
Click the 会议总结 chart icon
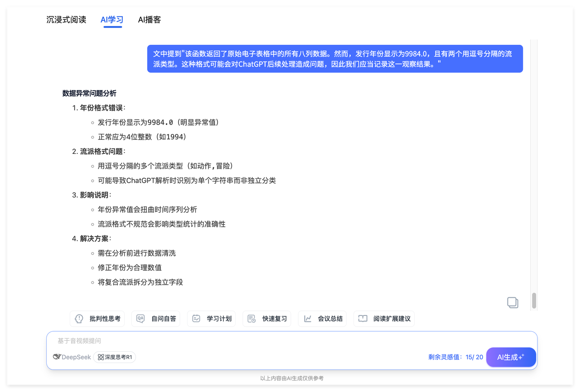point(308,319)
